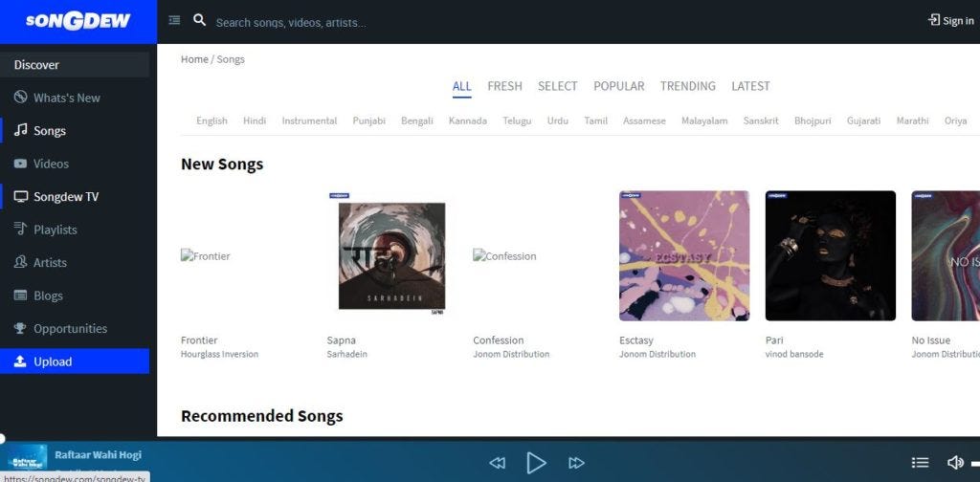Filter songs by Instrumental
The image size is (980, 482).
click(x=309, y=120)
